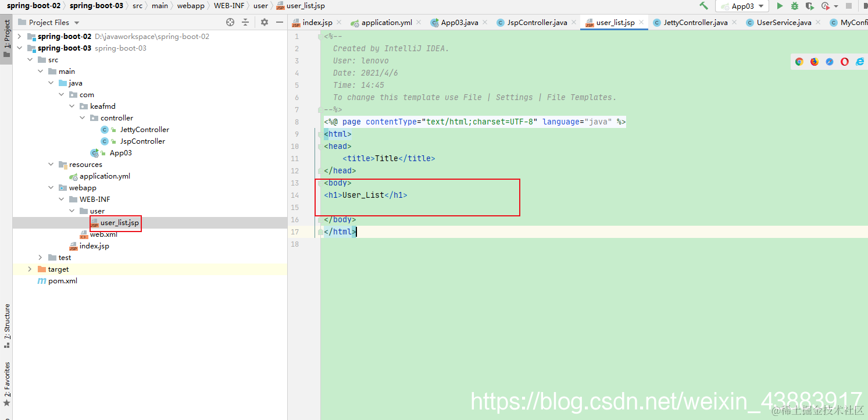
Task: Select user_list.jsp in project tree
Action: click(120, 222)
